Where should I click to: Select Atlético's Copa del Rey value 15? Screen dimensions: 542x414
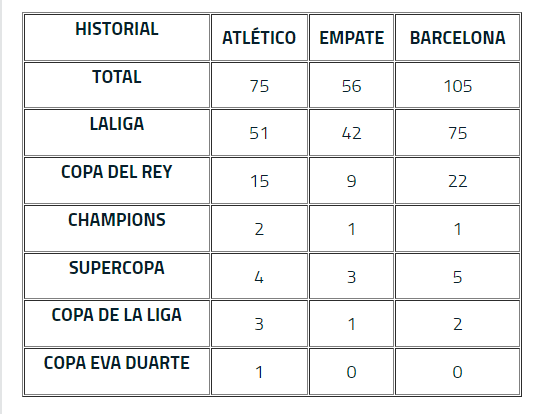tap(259, 181)
